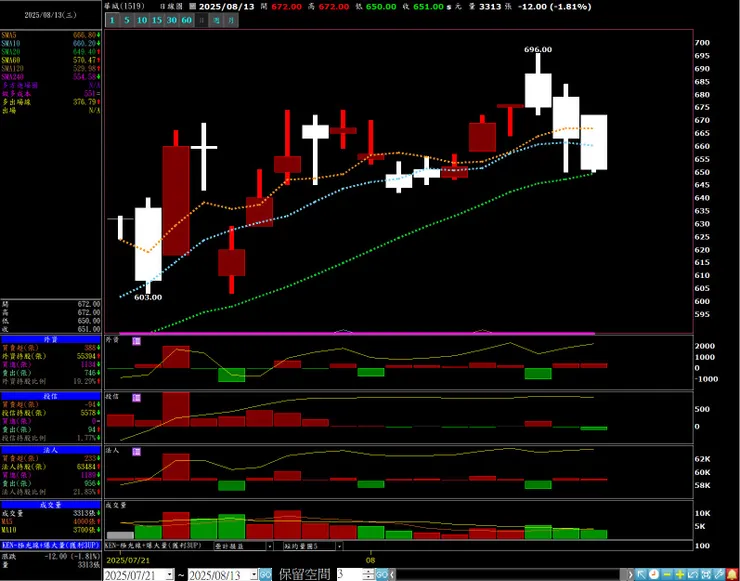Open the start date 2025/07/21 dropdown
Image resolution: width=740 pixels, height=581 pixels.
tap(170, 575)
